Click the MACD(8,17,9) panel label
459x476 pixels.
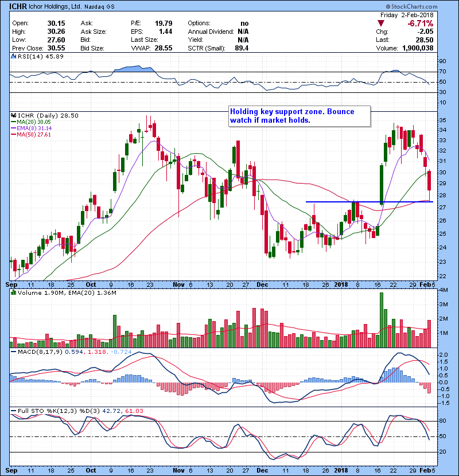[x=40, y=352]
